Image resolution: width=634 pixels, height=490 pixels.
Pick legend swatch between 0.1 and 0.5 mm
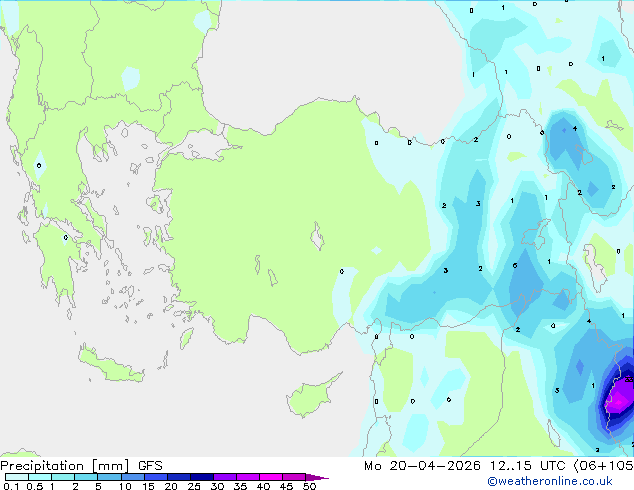click(17, 477)
